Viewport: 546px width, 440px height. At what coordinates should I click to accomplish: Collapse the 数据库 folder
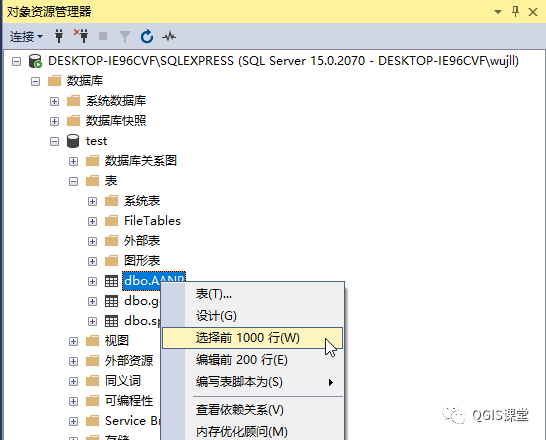pyautogui.click(x=35, y=81)
